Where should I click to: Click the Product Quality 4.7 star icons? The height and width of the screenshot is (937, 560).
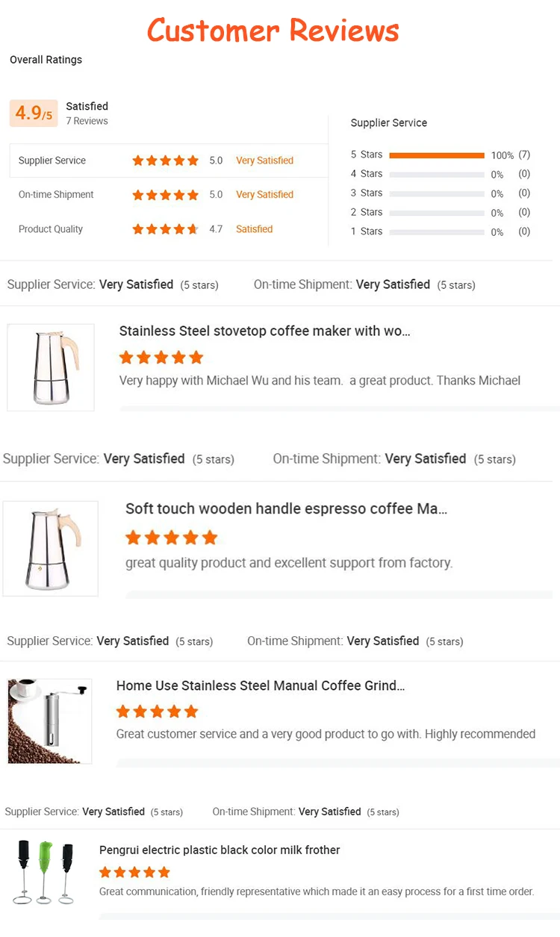tap(165, 229)
